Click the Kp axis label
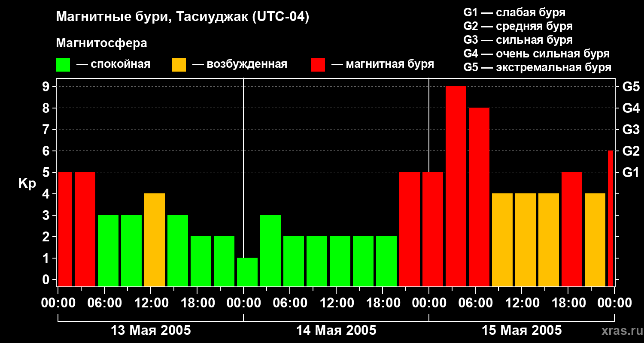This screenshot has width=644, height=343. [x=27, y=184]
